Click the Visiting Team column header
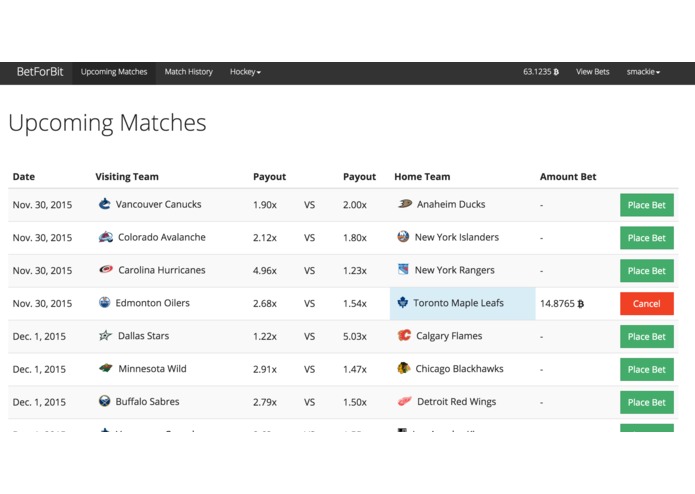695x494 pixels. point(127,177)
